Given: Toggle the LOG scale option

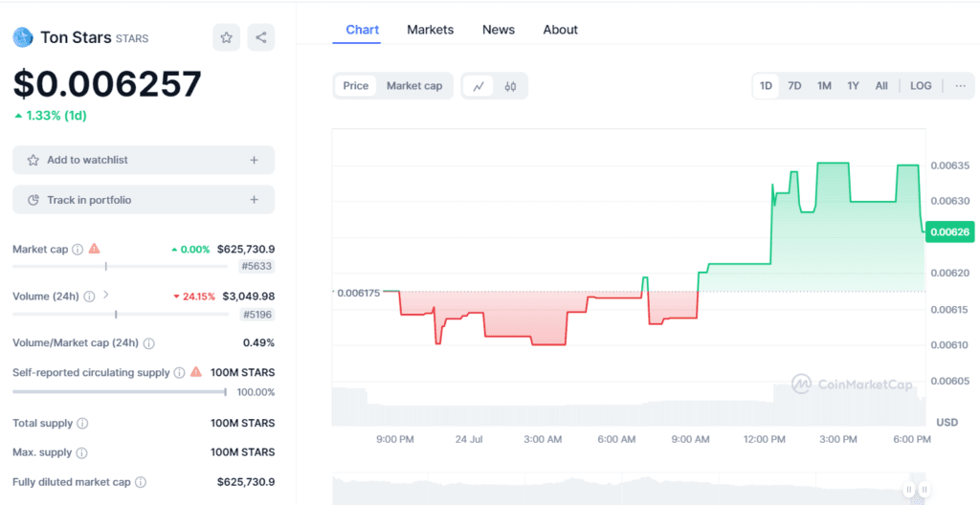Looking at the screenshot, I should [921, 86].
